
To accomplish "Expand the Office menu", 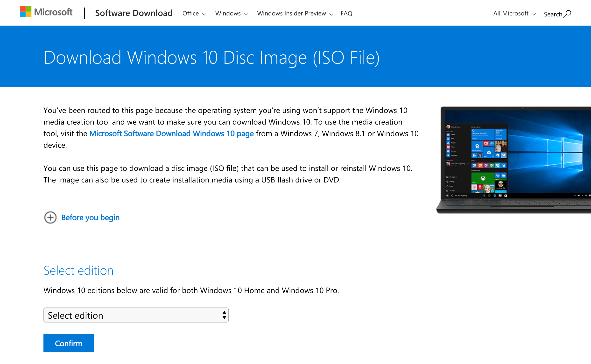I will (194, 13).
